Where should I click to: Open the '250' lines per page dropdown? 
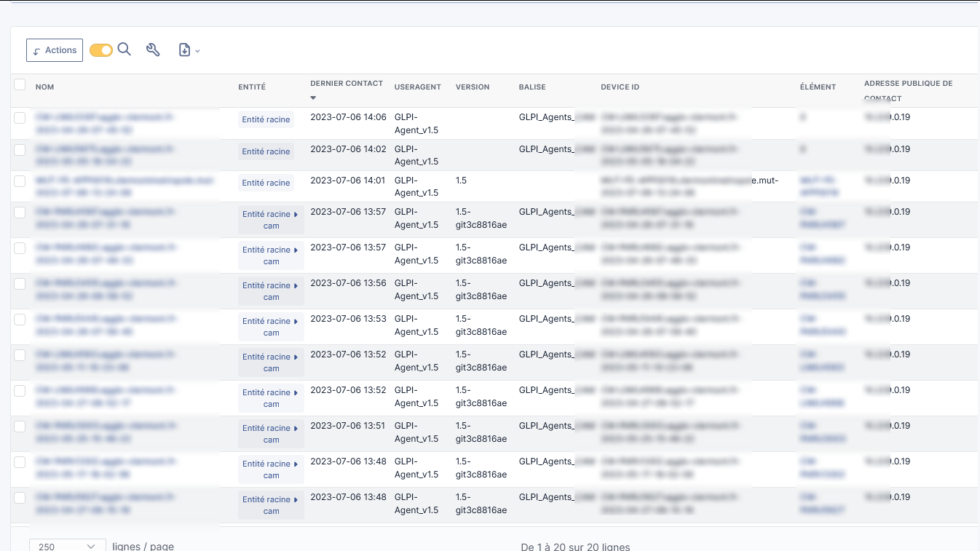[67, 545]
